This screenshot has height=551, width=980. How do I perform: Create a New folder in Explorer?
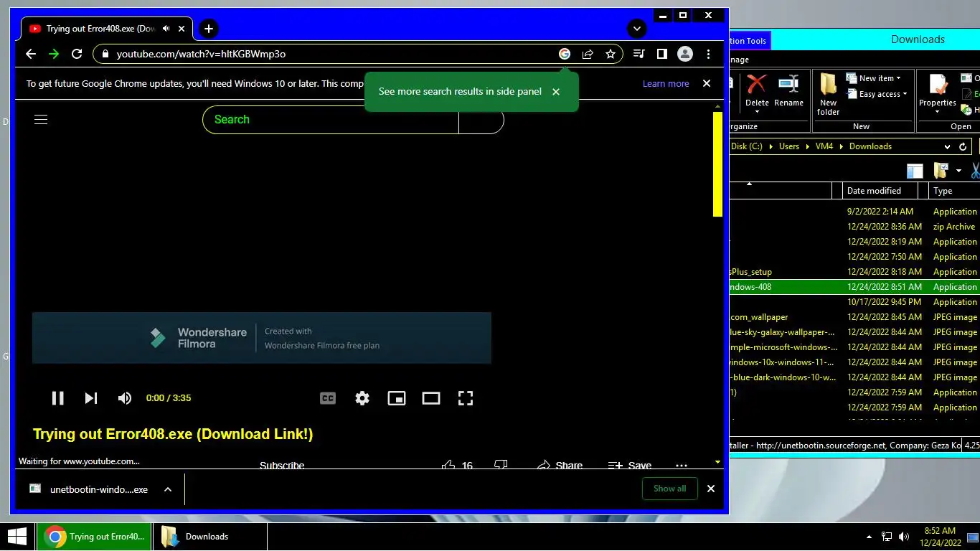(x=828, y=94)
